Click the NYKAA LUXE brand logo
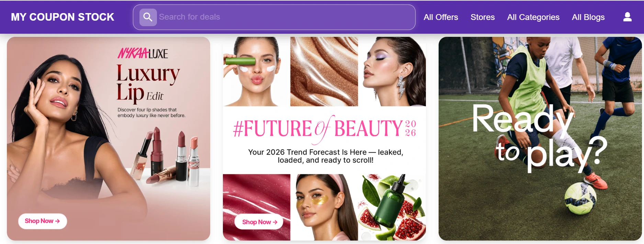Viewport: 644px width, 244px height. pyautogui.click(x=143, y=53)
